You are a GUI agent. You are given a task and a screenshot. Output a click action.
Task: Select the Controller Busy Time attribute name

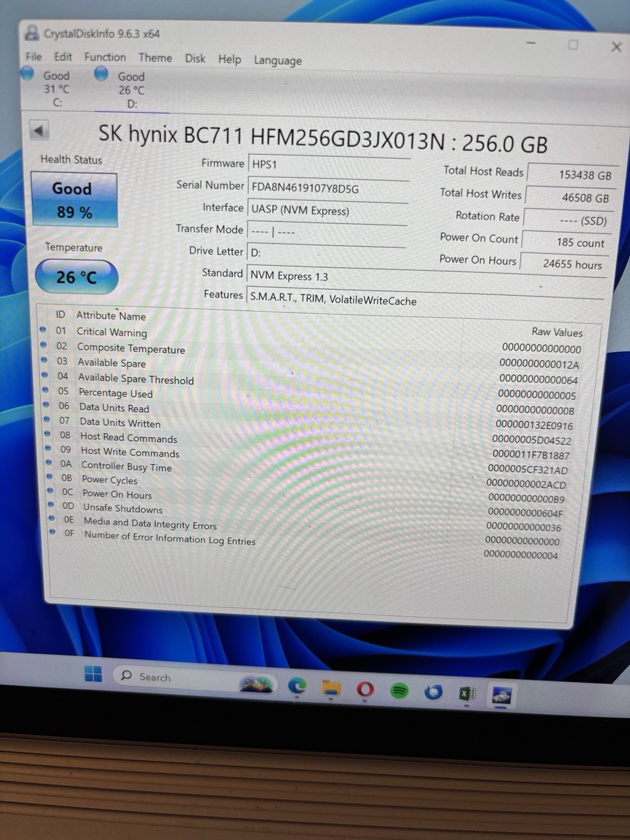[x=127, y=466]
